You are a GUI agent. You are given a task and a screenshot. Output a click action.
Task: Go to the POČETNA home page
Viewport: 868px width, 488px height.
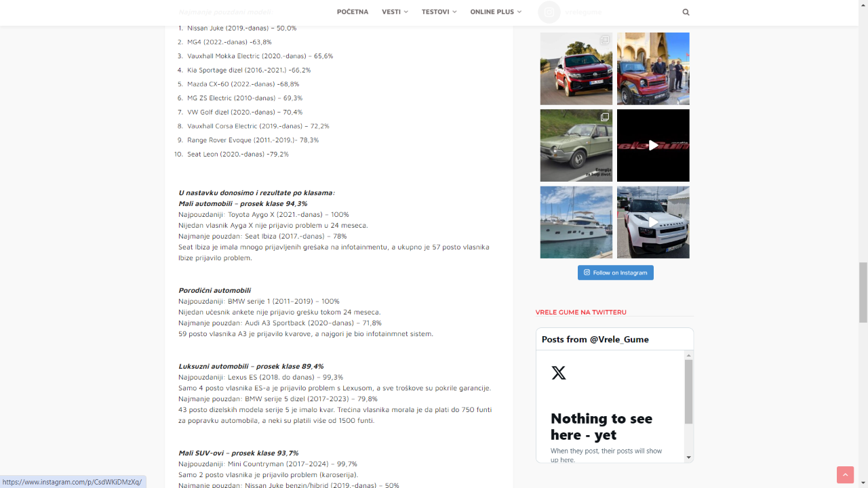coord(353,12)
